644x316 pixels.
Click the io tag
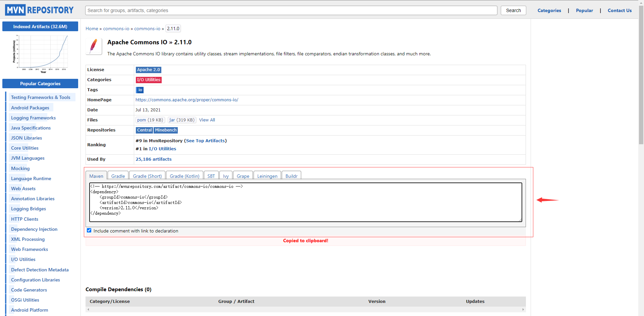tap(140, 90)
